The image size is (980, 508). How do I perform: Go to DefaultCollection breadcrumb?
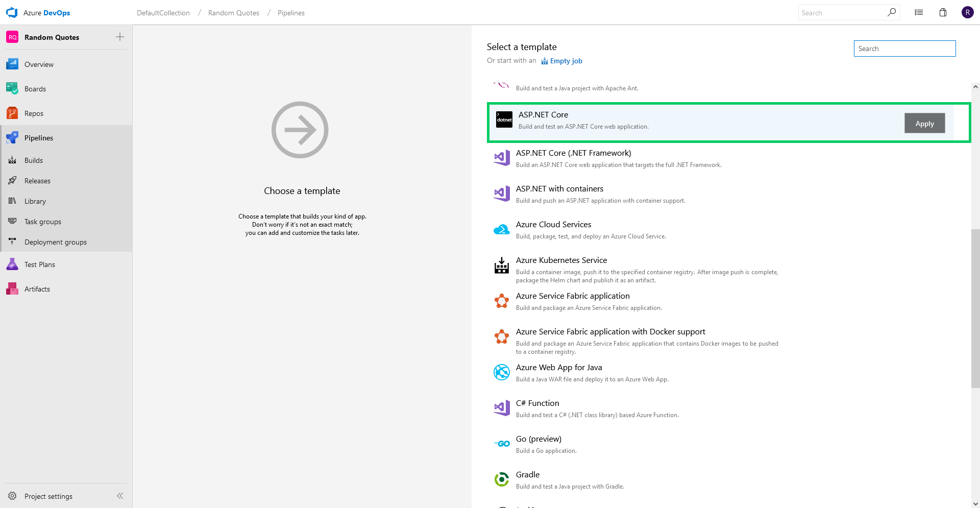coord(163,13)
